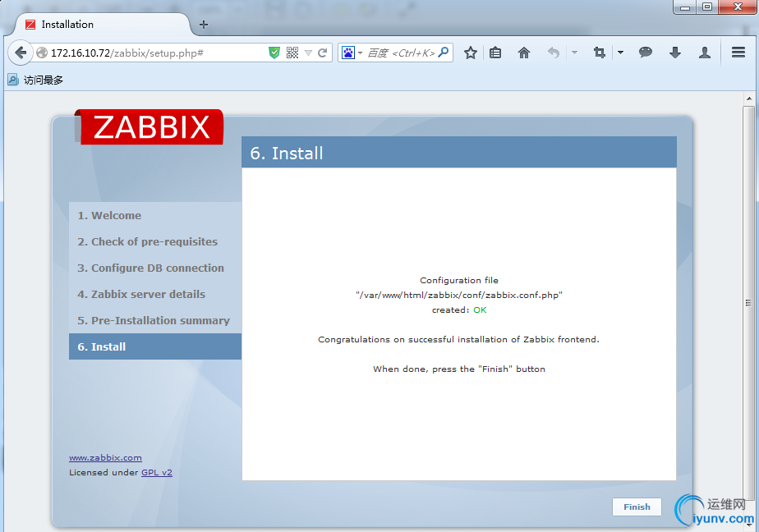
Task: Click the browser back arrow button
Action: 21,53
